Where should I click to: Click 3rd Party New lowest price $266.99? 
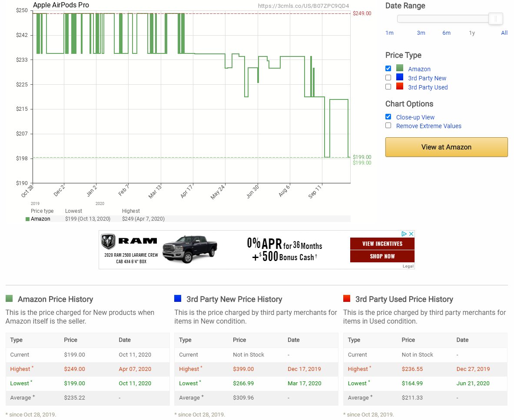(243, 384)
